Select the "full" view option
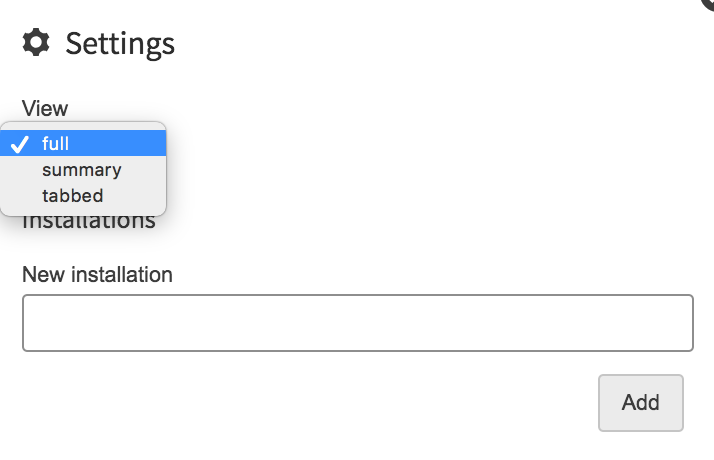 [83, 143]
